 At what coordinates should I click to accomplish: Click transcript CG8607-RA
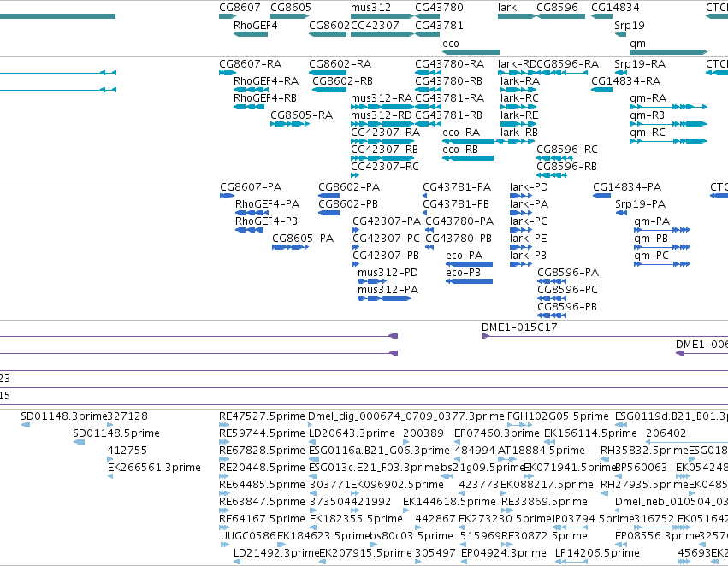click(251, 64)
